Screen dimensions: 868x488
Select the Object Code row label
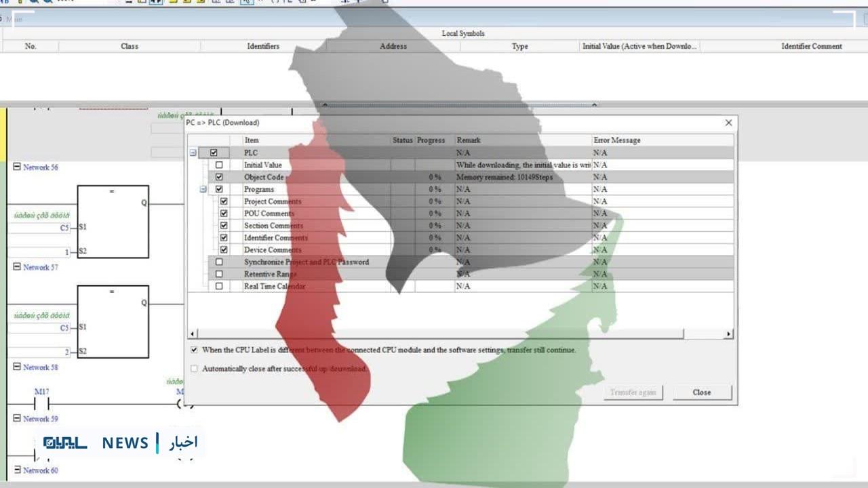[x=264, y=178]
